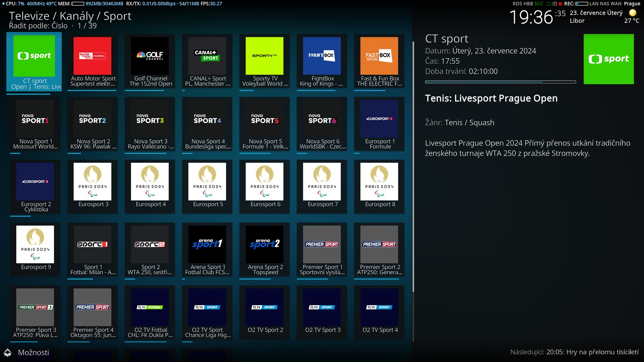Viewport: 644px width, 362px height.
Task: Click the Televize / Kanály / Sport breadcrumb
Action: tap(70, 16)
